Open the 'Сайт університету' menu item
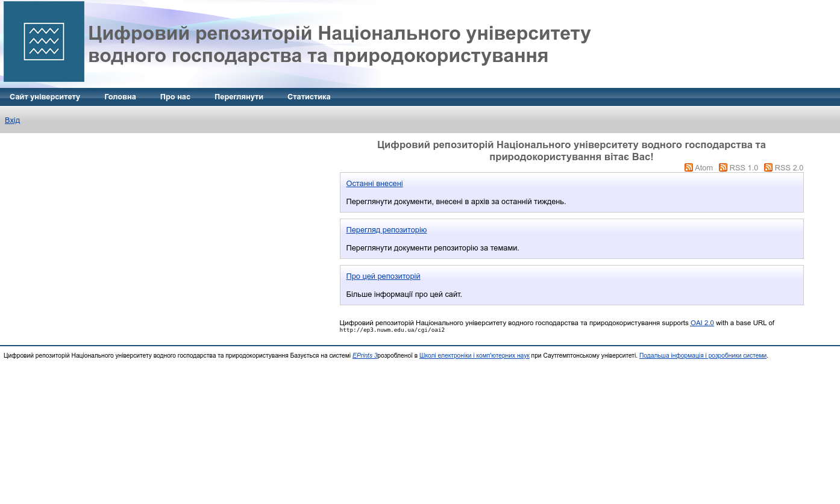Viewport: 840px width, 504px height. pyautogui.click(x=45, y=96)
